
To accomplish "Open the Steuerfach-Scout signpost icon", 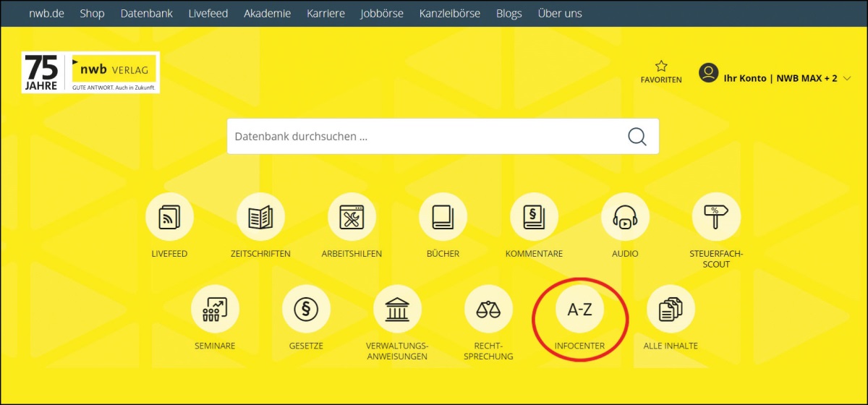I will click(x=716, y=217).
